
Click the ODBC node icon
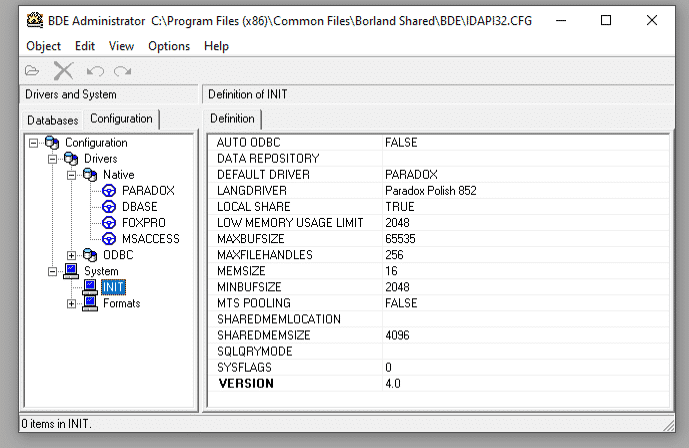90,255
